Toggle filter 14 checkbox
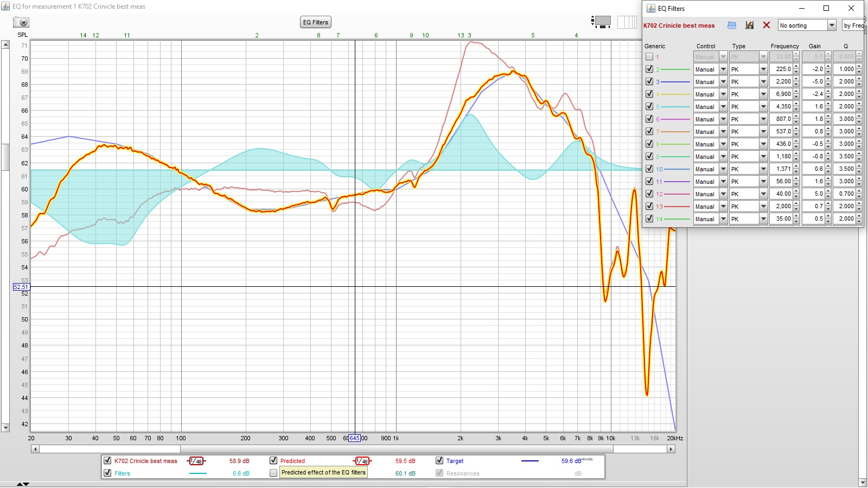The width and height of the screenshot is (868, 488). [x=649, y=219]
